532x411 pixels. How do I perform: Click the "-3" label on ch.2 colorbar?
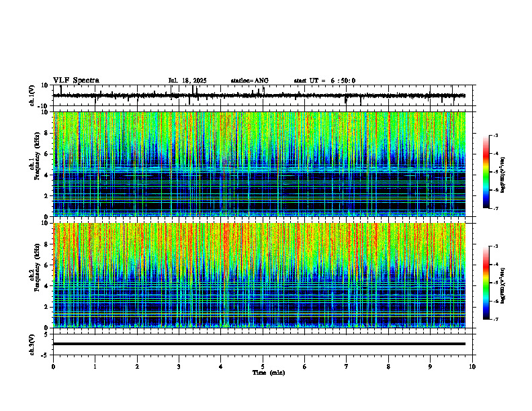(496, 246)
